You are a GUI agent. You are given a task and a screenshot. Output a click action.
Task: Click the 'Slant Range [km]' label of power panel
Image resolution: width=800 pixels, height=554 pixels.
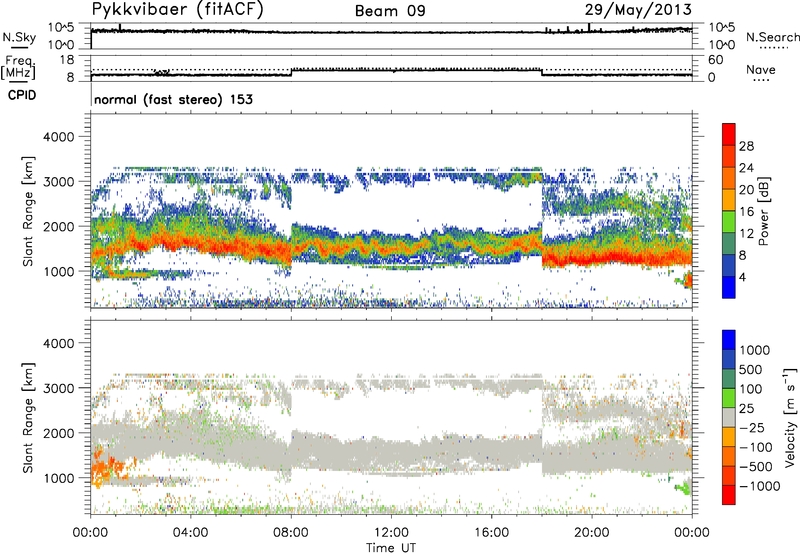(28, 211)
